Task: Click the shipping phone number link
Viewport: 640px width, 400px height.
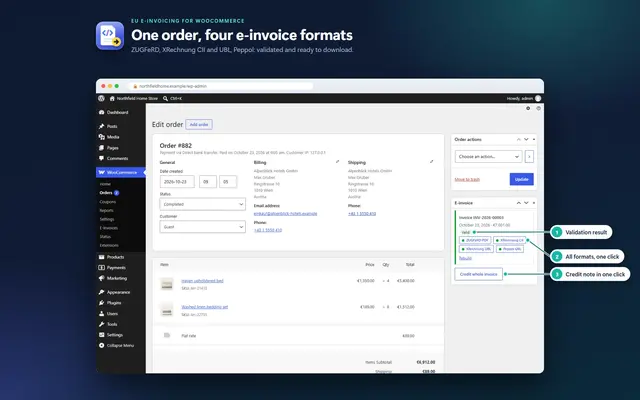Action: pyautogui.click(x=362, y=213)
